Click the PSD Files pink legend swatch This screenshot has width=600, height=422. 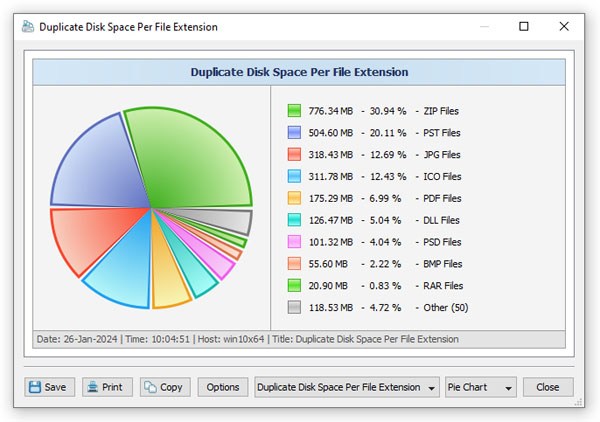294,241
